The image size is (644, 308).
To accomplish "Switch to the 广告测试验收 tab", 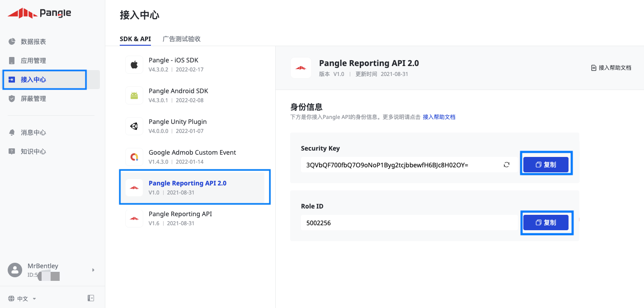I will pyautogui.click(x=182, y=39).
